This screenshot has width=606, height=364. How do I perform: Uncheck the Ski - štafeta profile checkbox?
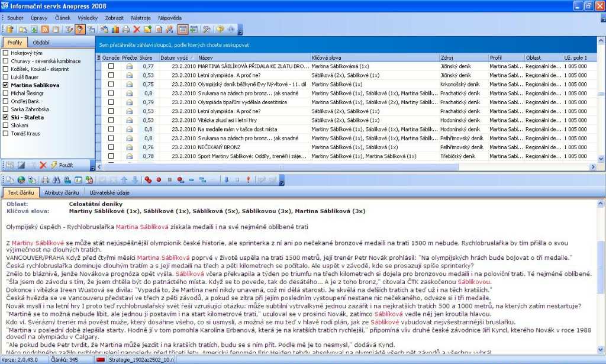click(x=5, y=117)
